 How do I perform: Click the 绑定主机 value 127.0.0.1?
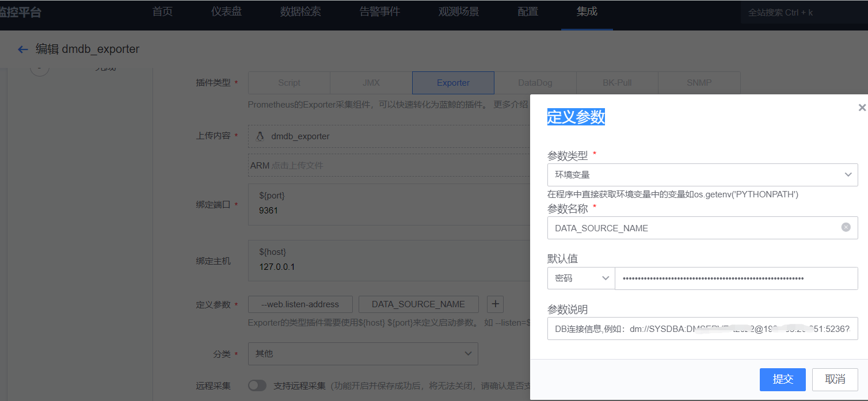click(x=277, y=267)
